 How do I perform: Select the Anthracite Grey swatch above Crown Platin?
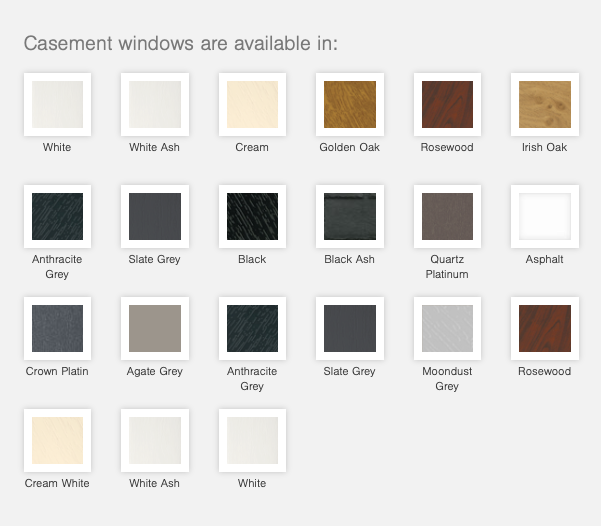tap(57, 216)
